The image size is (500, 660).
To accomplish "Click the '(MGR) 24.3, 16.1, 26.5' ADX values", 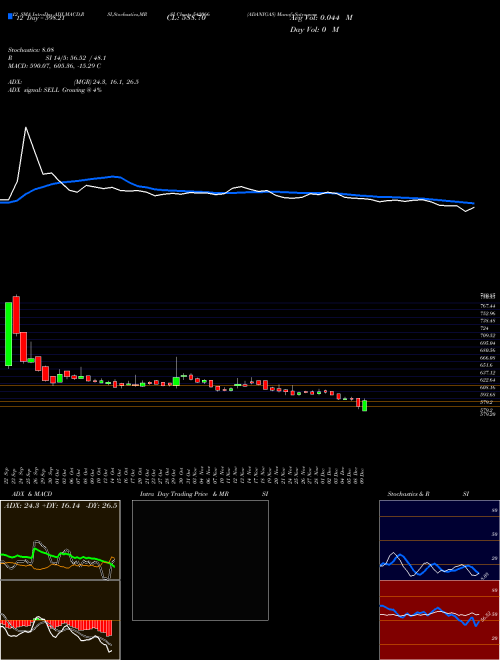I will point(106,82).
